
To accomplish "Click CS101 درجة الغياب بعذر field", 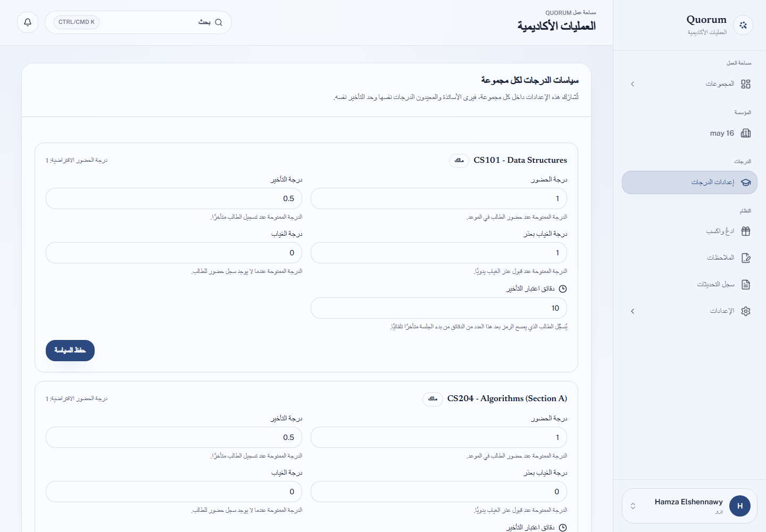I will (439, 253).
